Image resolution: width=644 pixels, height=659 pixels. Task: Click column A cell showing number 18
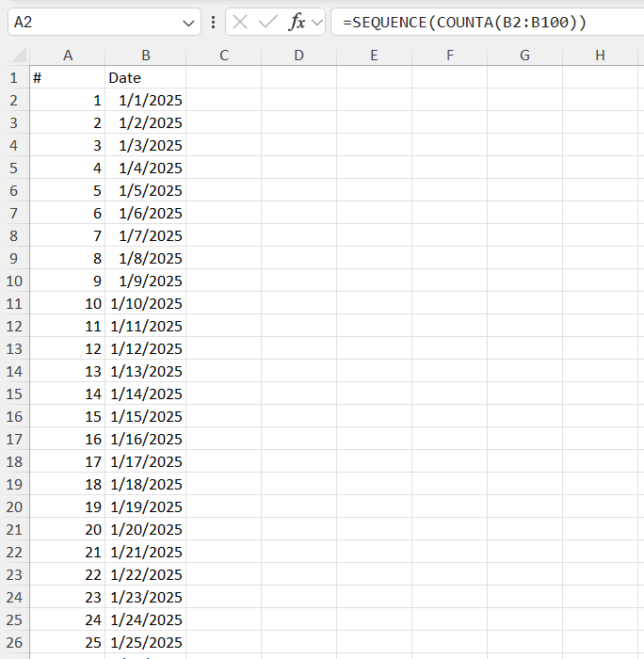(67, 484)
